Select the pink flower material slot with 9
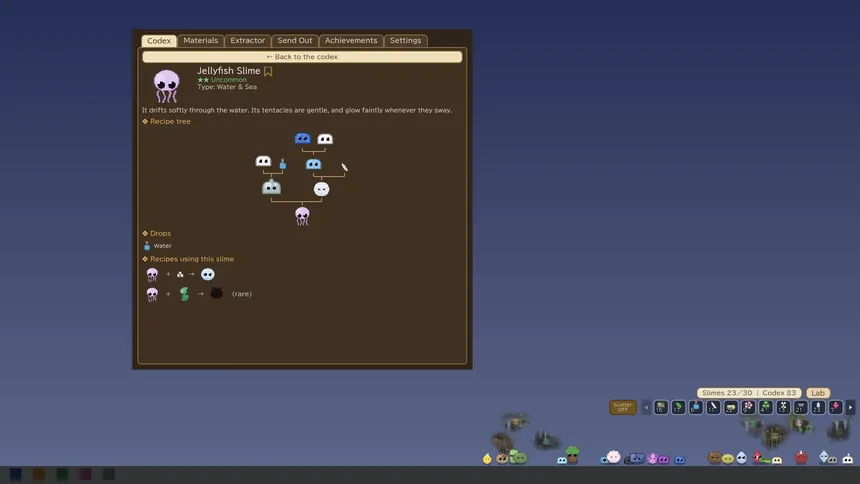The width and height of the screenshot is (860, 484). point(748,407)
